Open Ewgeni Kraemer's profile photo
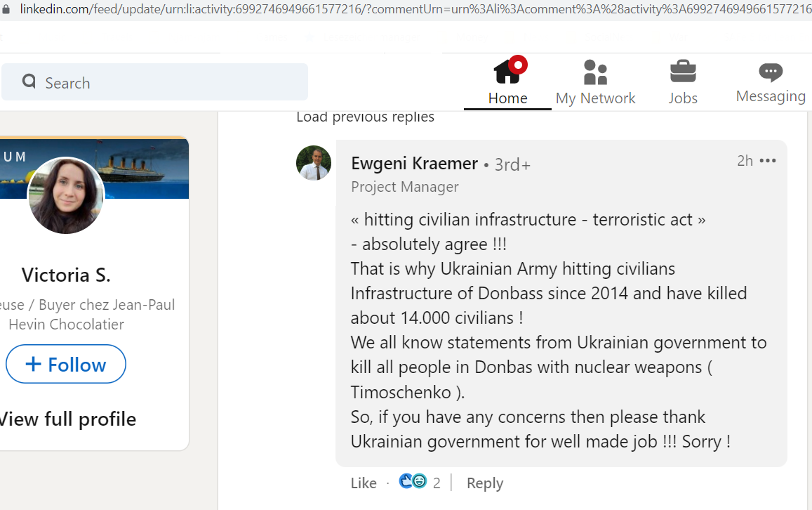This screenshot has width=812, height=510. (x=314, y=163)
